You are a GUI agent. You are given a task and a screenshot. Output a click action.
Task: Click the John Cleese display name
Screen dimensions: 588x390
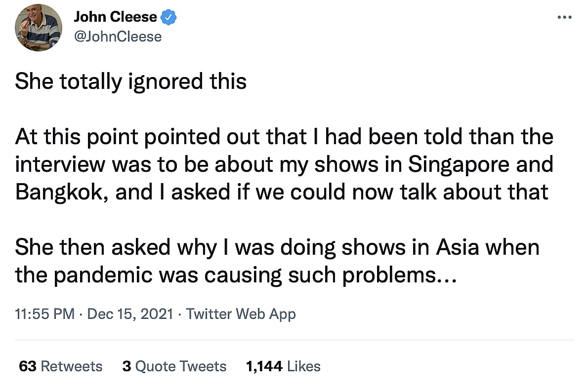pos(115,17)
